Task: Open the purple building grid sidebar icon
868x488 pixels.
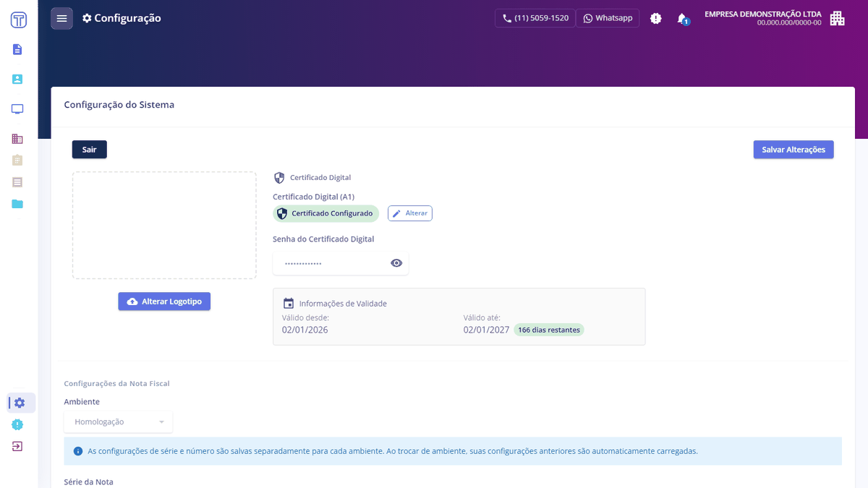Action: pos(17,139)
